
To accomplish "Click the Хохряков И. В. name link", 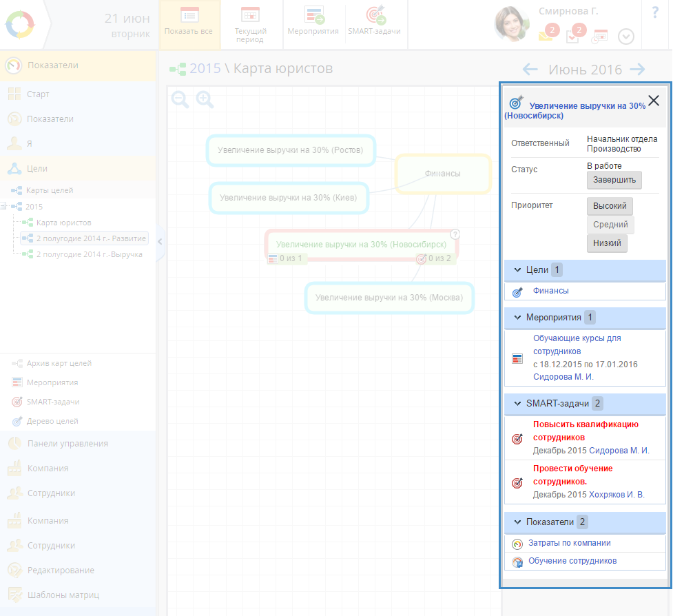I will click(x=617, y=495).
